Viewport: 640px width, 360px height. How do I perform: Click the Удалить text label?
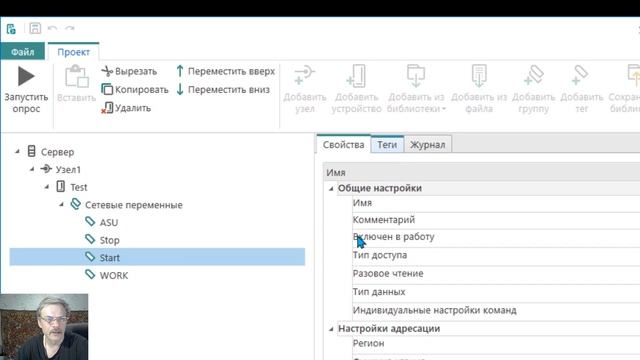(x=133, y=108)
